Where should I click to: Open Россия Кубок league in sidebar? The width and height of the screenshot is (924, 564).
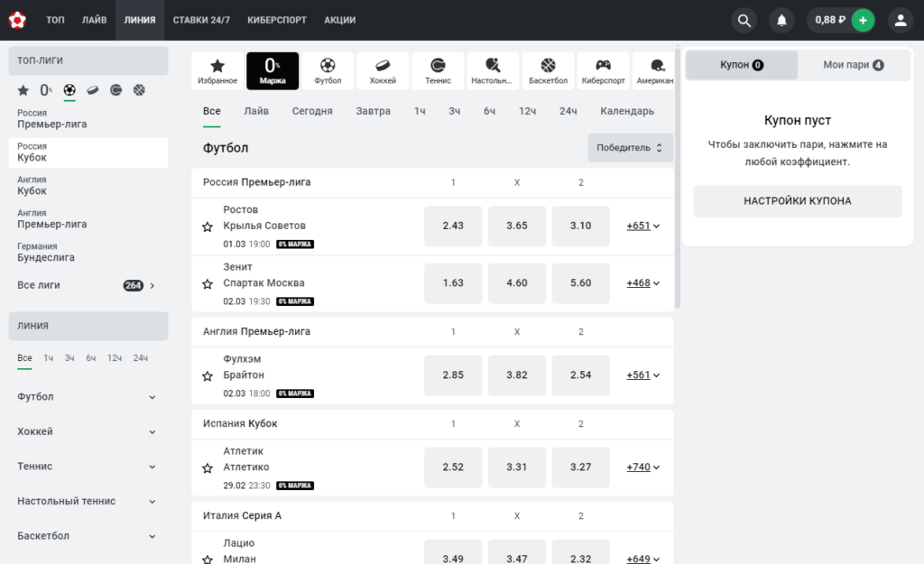[x=88, y=153]
